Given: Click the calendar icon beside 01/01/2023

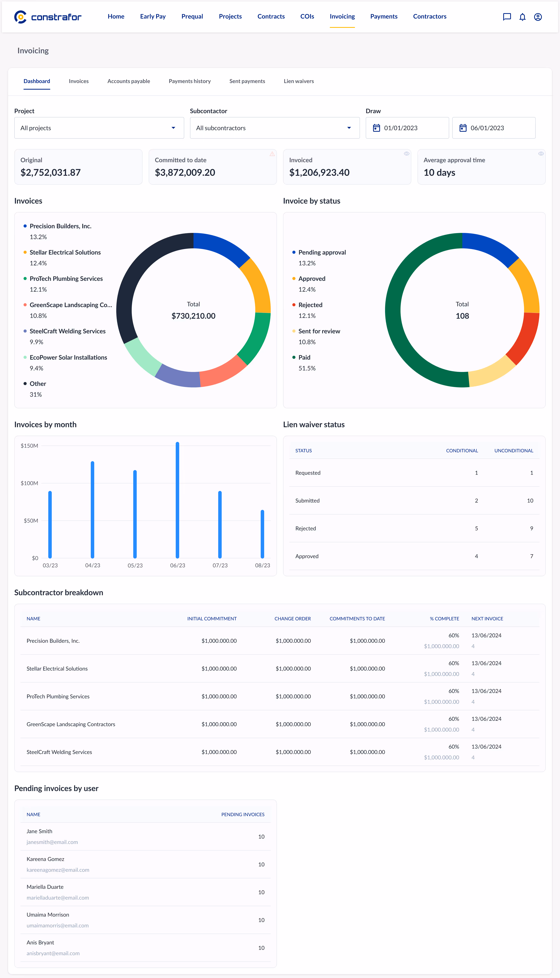Looking at the screenshot, I should [x=376, y=128].
